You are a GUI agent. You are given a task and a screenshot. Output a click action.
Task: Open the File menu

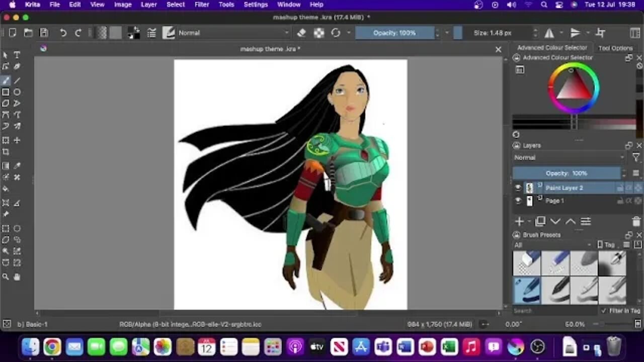pos(54,5)
